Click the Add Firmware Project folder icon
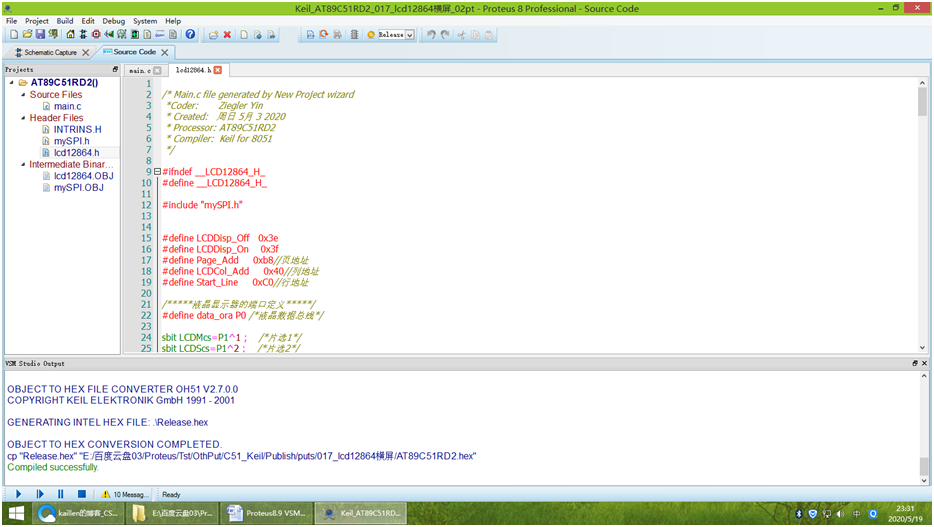 (213, 35)
